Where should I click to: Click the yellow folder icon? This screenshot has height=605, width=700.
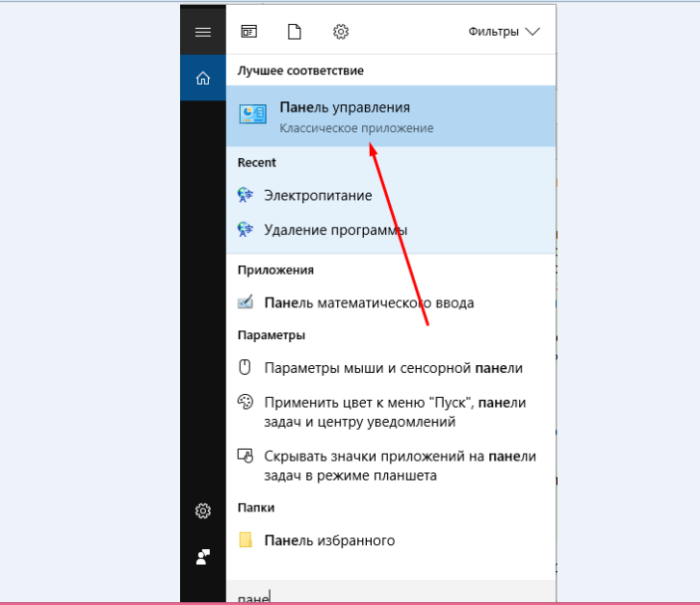click(246, 540)
